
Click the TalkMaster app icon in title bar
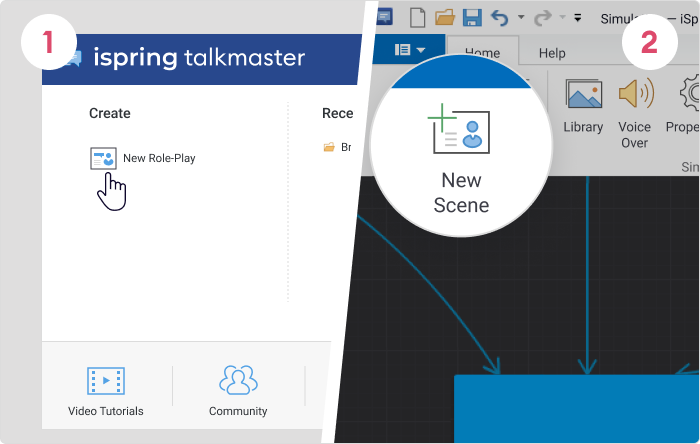384,17
